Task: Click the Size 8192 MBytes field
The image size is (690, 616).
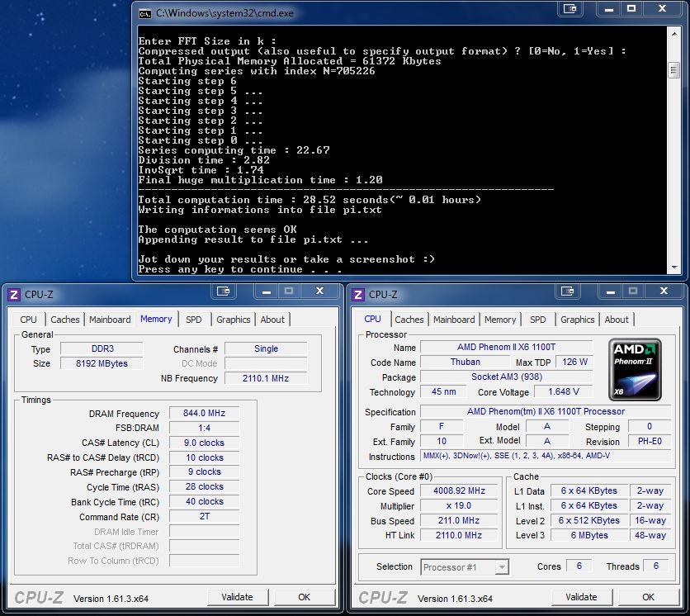Action: pos(102,363)
